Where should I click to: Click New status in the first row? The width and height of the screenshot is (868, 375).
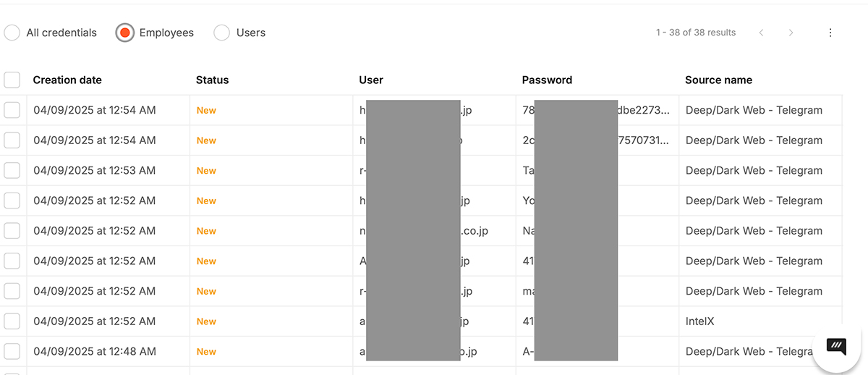pyautogui.click(x=206, y=110)
